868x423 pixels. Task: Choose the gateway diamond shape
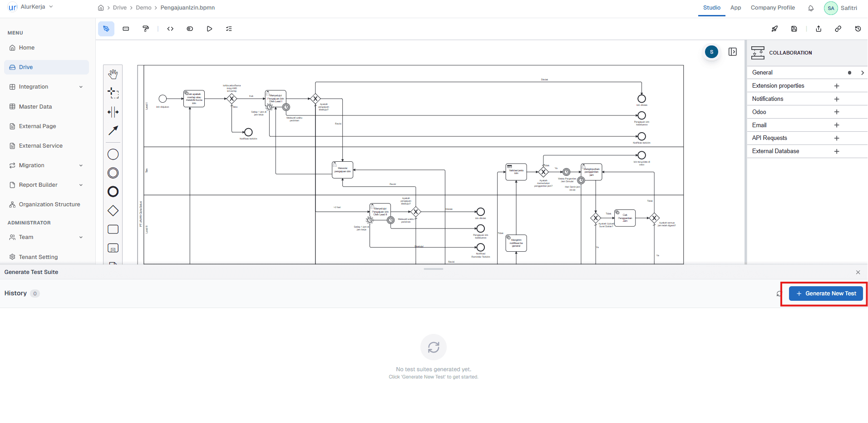[113, 211]
